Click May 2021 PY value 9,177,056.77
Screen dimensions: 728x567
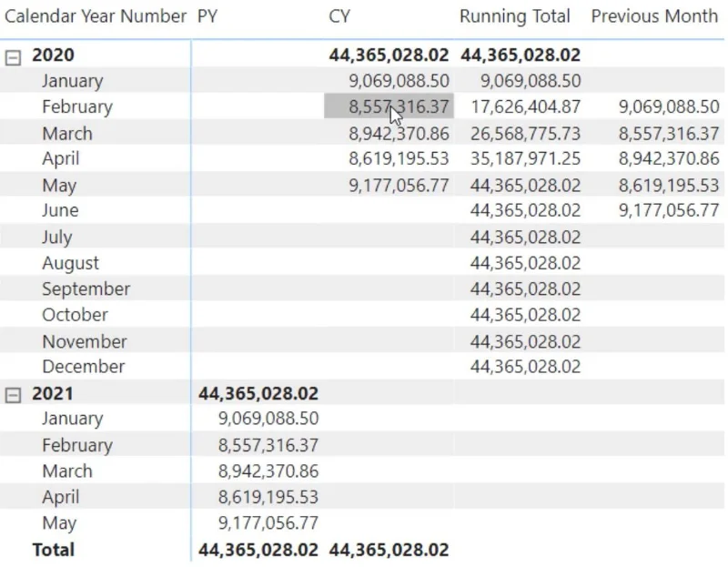click(x=268, y=523)
